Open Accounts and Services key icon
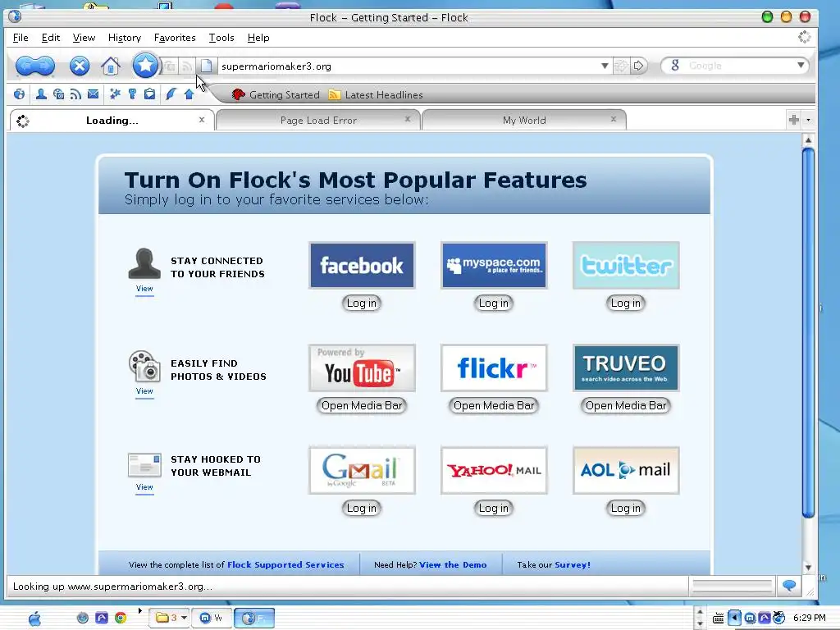Image resolution: width=840 pixels, height=630 pixels. point(132,94)
